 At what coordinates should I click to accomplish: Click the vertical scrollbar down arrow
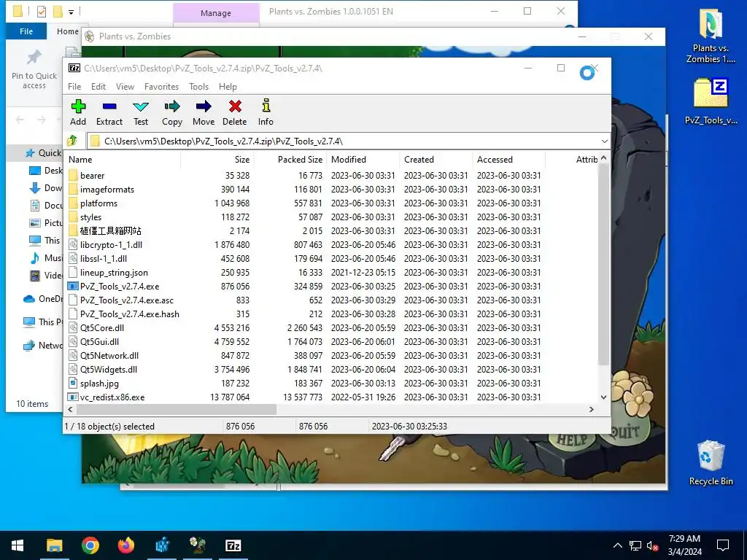click(x=603, y=397)
